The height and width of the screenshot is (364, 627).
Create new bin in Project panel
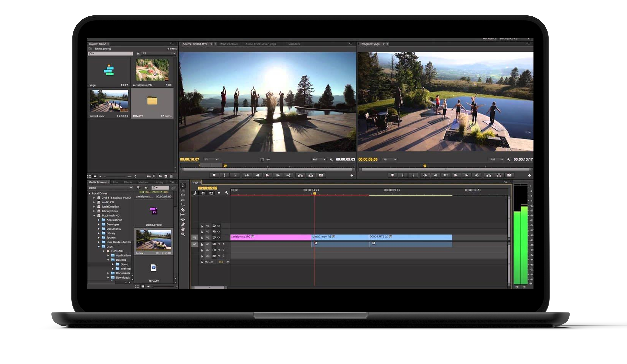click(x=160, y=176)
